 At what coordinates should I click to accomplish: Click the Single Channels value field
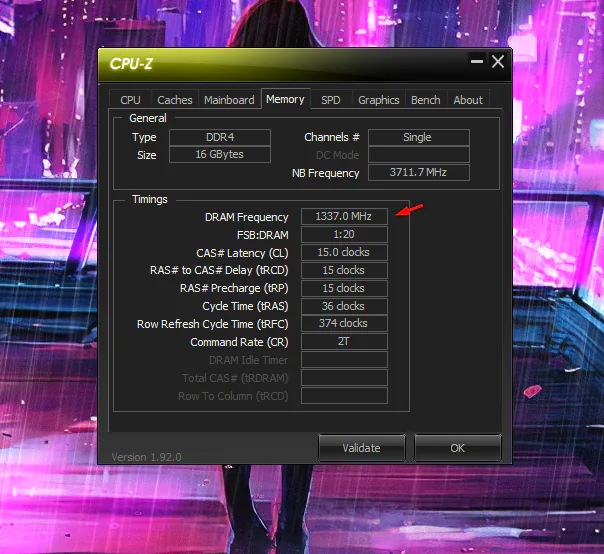pos(419,137)
